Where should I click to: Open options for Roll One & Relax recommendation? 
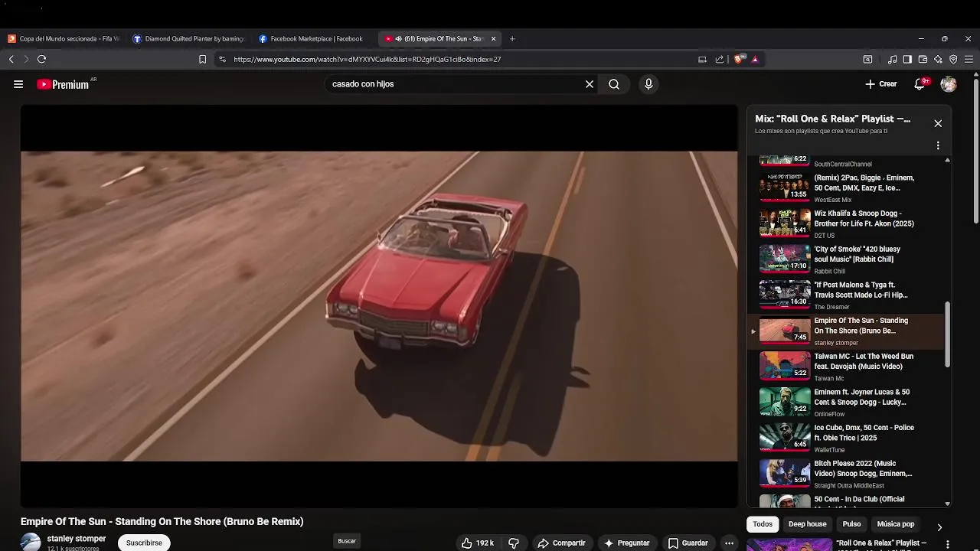point(948,544)
